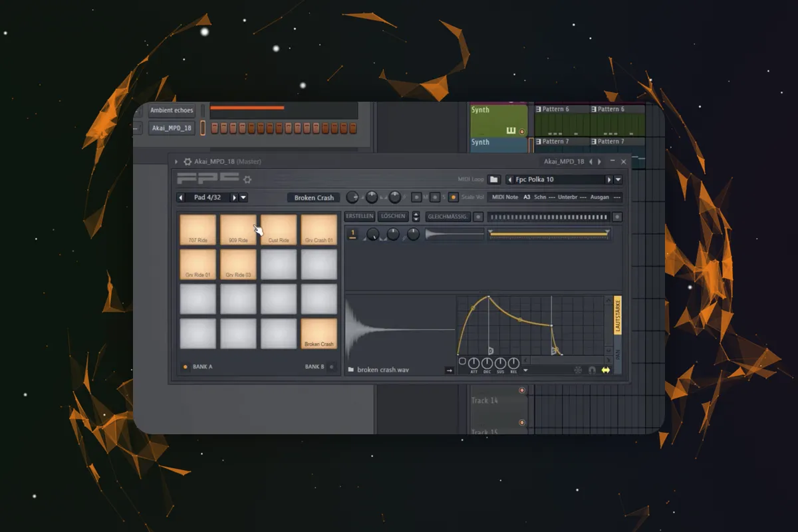Screen dimensions: 798x532
Task: Trigger the Broken Crash pad
Action: pyautogui.click(x=319, y=333)
